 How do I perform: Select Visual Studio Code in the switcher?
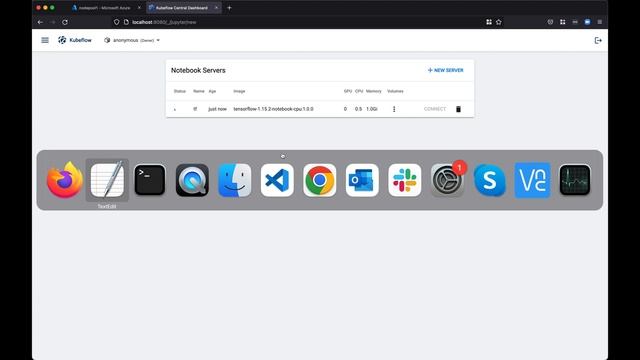point(277,180)
